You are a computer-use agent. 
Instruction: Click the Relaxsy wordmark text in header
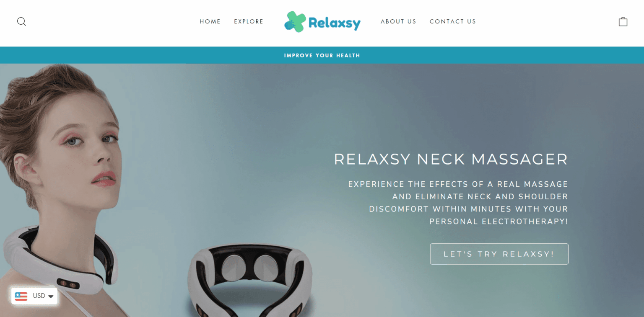coord(334,23)
